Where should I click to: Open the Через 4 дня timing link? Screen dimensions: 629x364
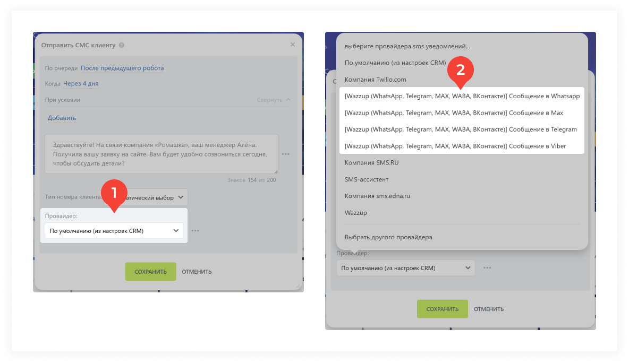coord(81,83)
